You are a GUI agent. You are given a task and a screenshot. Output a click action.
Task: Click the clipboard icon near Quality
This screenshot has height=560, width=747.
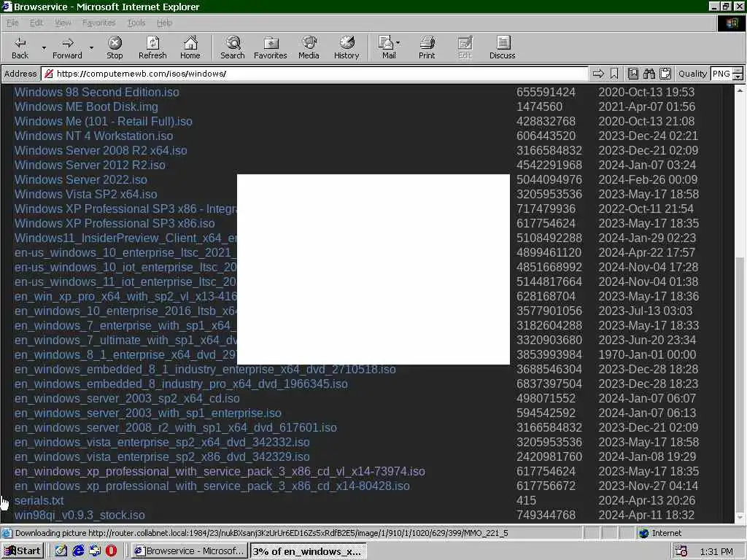coord(665,74)
